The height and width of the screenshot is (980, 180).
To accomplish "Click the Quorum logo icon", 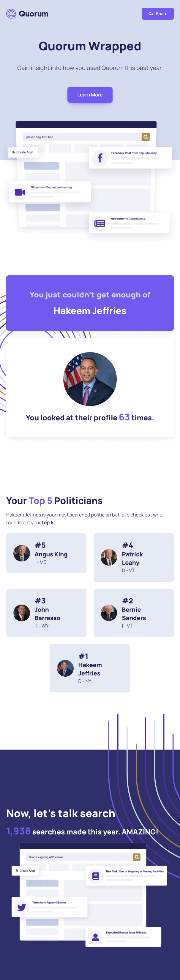I will [11, 14].
